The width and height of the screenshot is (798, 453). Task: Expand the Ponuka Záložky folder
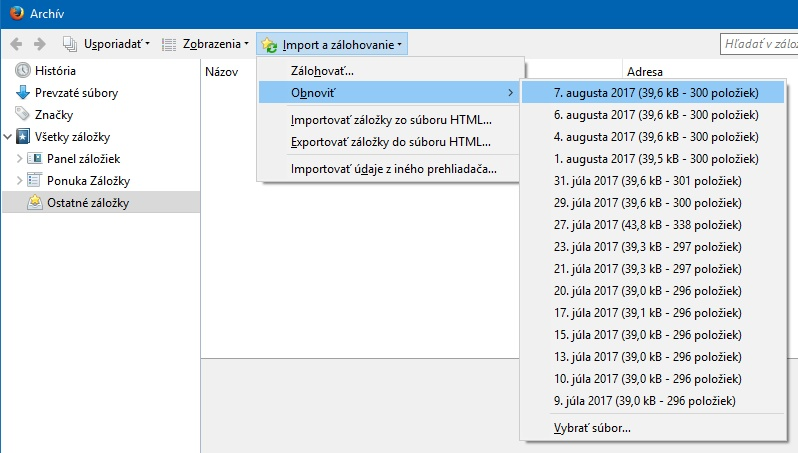(x=20, y=181)
